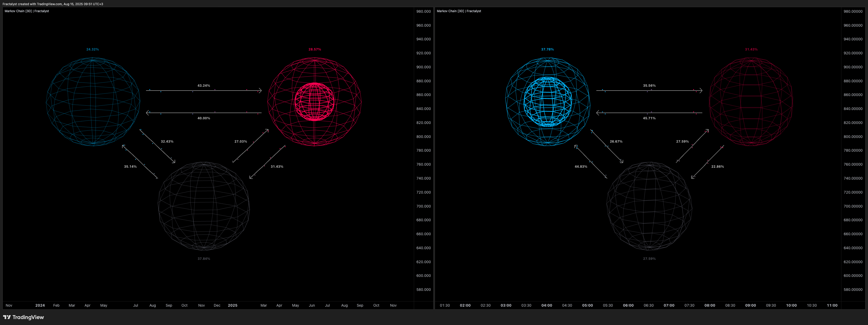Click the 01:30 time axis label

tap(445, 305)
